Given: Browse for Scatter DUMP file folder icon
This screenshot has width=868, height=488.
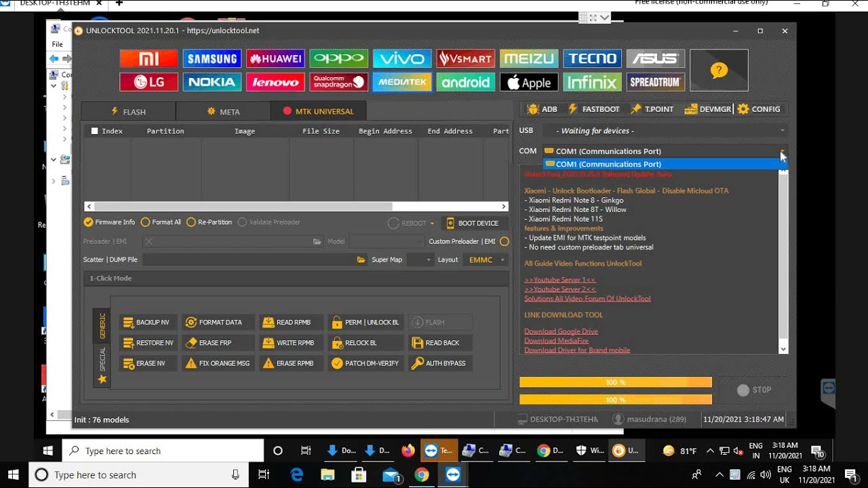Looking at the screenshot, I should (361, 260).
